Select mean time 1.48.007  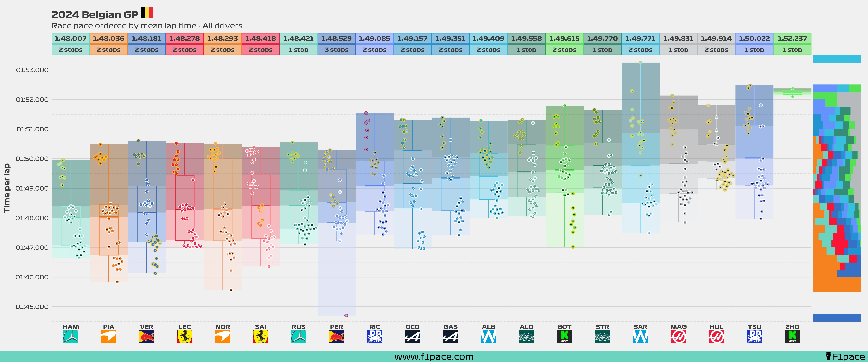click(x=71, y=39)
